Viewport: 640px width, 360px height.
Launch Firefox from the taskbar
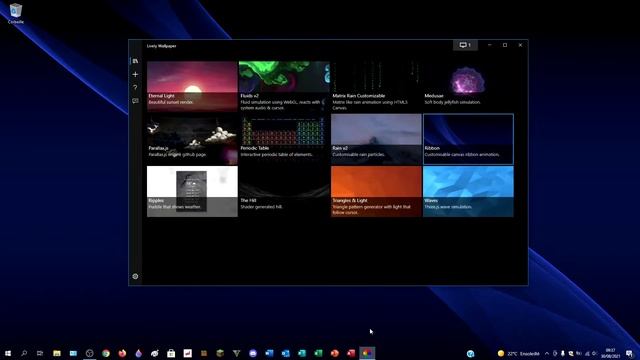122,353
